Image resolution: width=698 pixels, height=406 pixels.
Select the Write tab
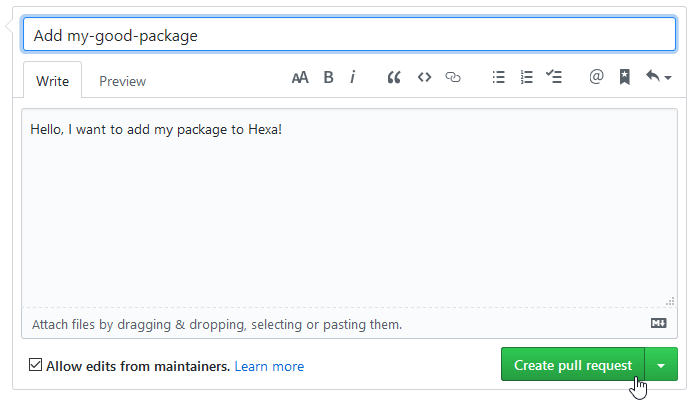coord(53,81)
